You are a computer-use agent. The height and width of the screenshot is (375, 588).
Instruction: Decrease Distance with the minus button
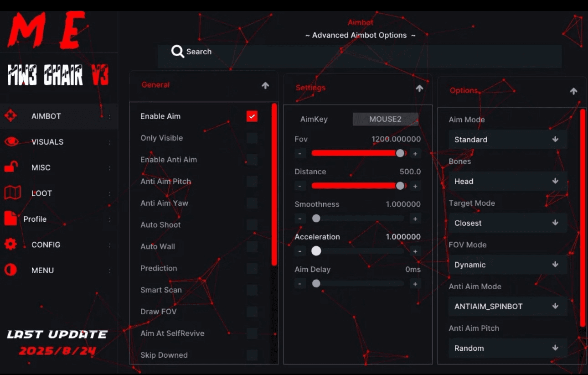click(x=299, y=186)
